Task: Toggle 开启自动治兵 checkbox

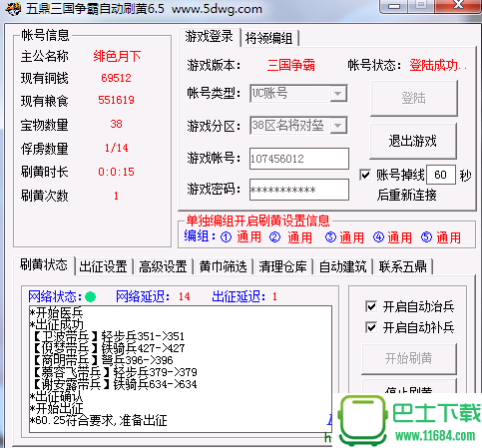Action: point(371,306)
